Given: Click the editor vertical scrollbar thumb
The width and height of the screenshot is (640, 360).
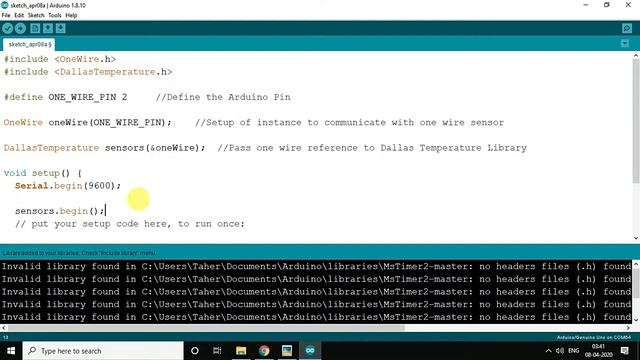Looking at the screenshot, I should (x=636, y=122).
